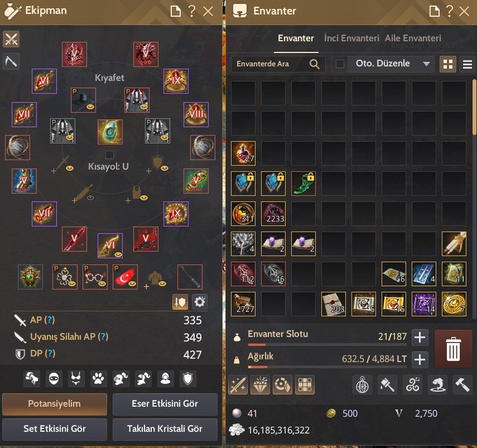
Task: Expand inventory slots with the plus button
Action: pos(420,338)
